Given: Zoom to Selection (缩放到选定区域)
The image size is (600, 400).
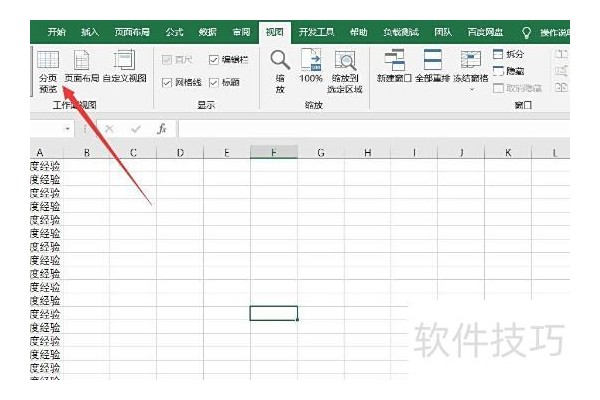Looking at the screenshot, I should pos(345,72).
